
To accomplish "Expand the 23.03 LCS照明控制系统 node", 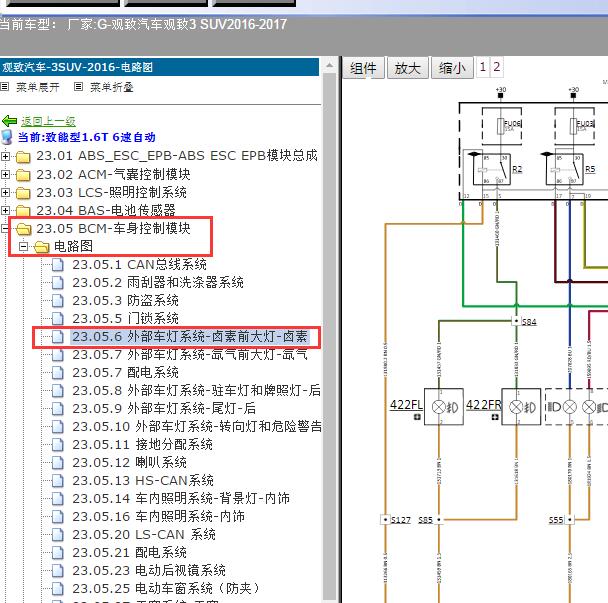I will coord(5,193).
